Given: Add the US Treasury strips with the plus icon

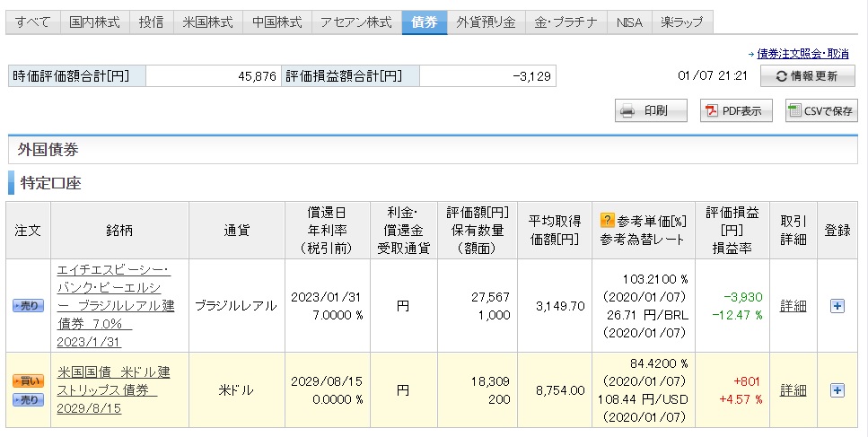Looking at the screenshot, I should pyautogui.click(x=837, y=390).
